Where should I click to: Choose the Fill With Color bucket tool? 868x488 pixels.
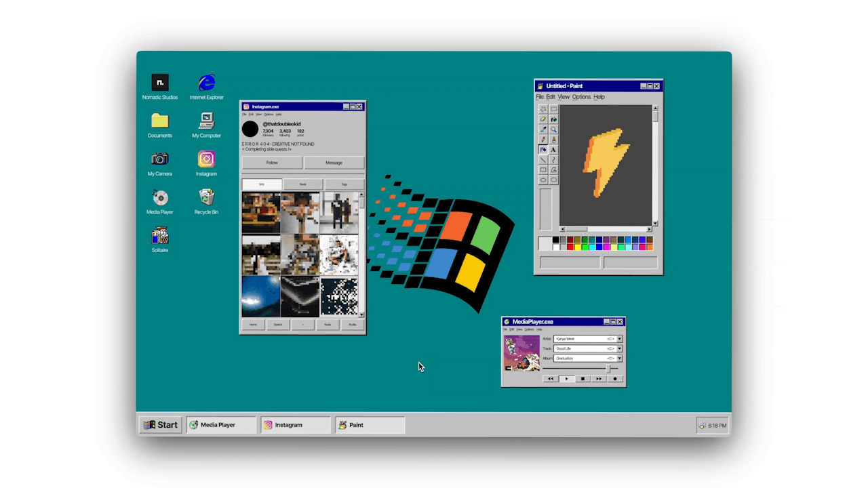point(554,119)
